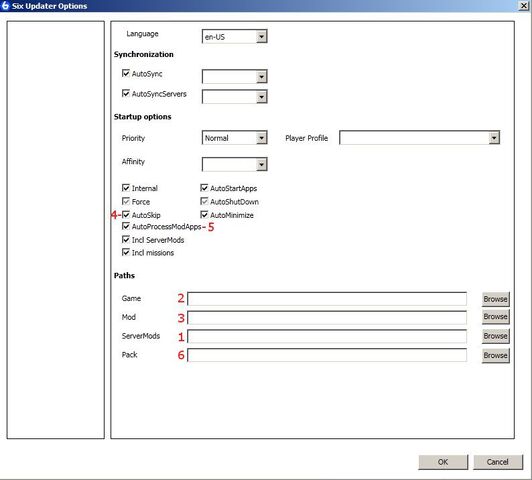This screenshot has width=532, height=480.
Task: Click the Paths heading text
Action: pos(124,275)
